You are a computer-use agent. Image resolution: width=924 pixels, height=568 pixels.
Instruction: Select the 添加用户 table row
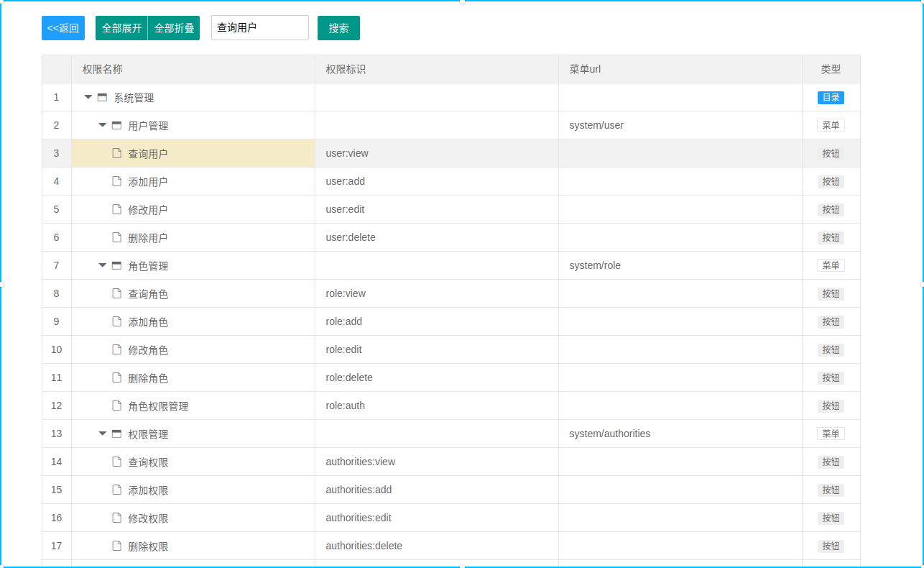click(431, 181)
